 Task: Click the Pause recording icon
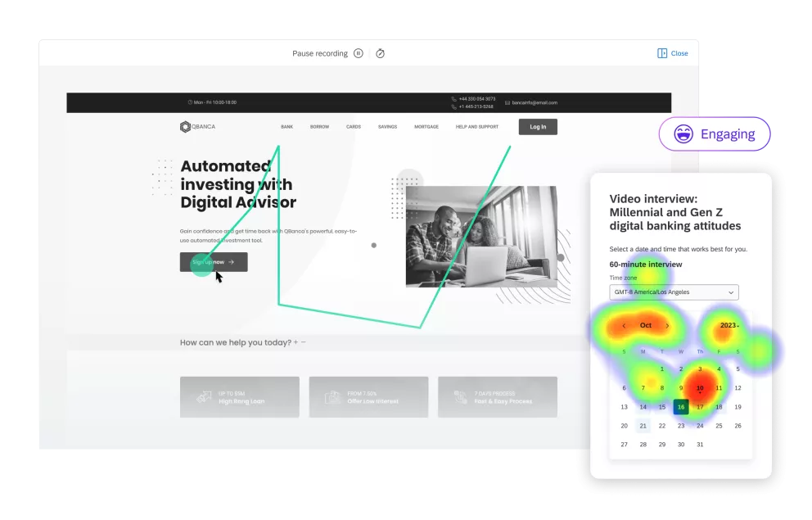[359, 53]
